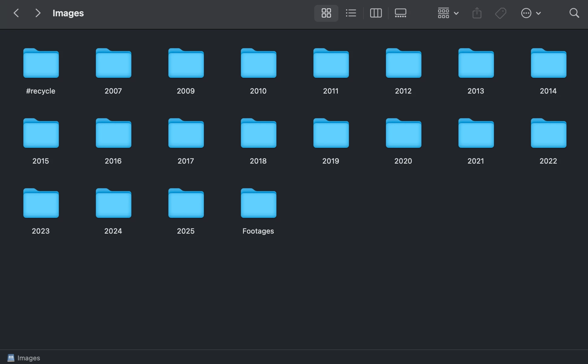Viewport: 588px width, 364px height.
Task: Switch to icon grid view
Action: click(x=326, y=13)
